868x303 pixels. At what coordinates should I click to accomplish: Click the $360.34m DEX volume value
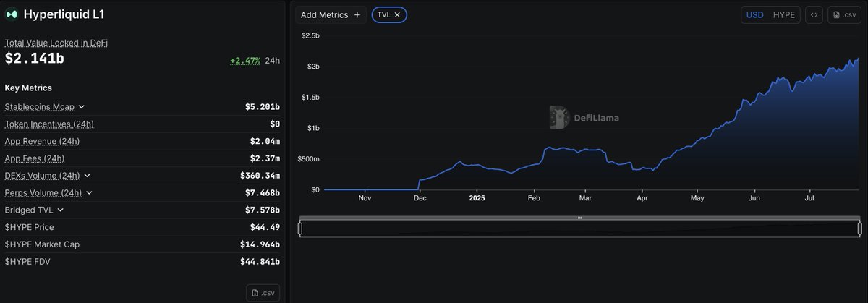tap(260, 176)
